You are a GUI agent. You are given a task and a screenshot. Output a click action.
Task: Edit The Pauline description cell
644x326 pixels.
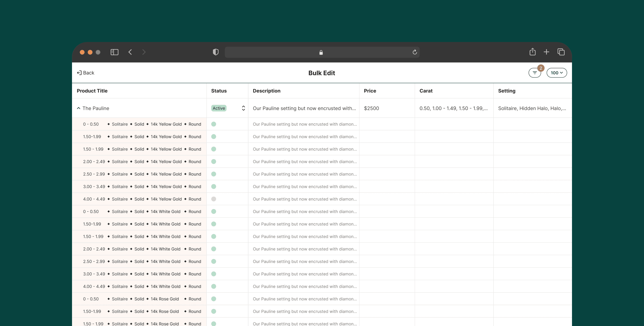(x=304, y=108)
